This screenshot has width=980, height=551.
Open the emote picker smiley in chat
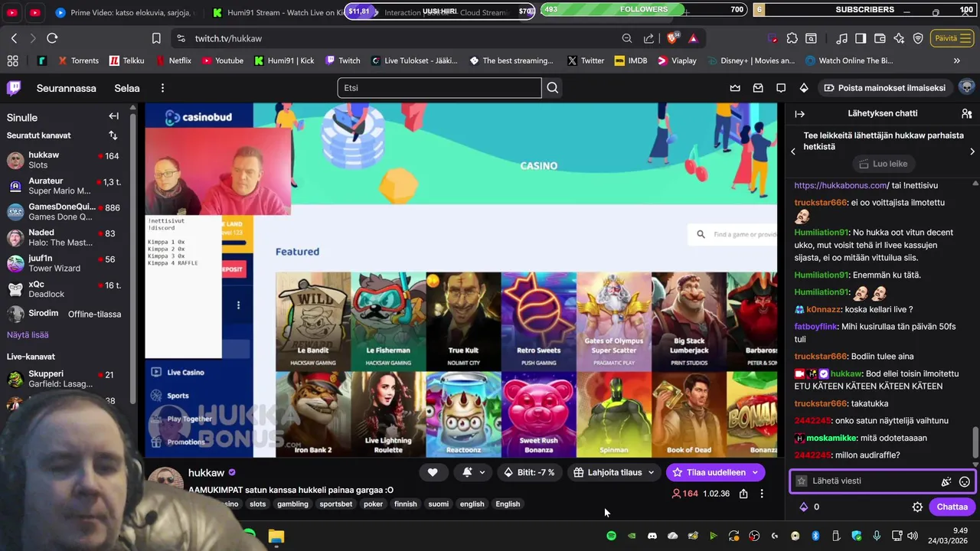tap(965, 481)
